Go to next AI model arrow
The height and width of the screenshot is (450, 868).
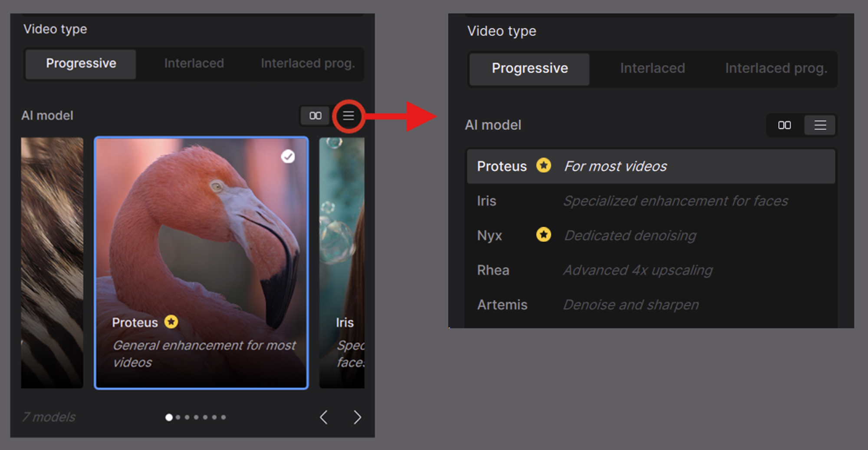[x=357, y=417]
